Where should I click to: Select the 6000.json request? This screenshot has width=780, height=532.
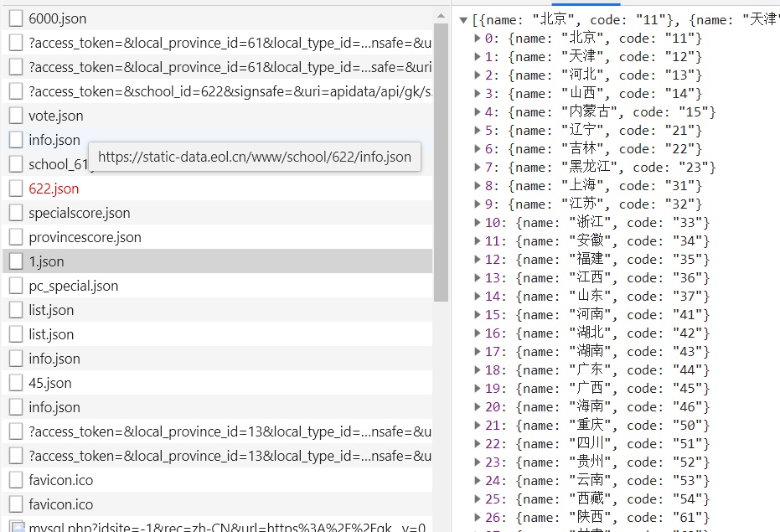(x=217, y=18)
